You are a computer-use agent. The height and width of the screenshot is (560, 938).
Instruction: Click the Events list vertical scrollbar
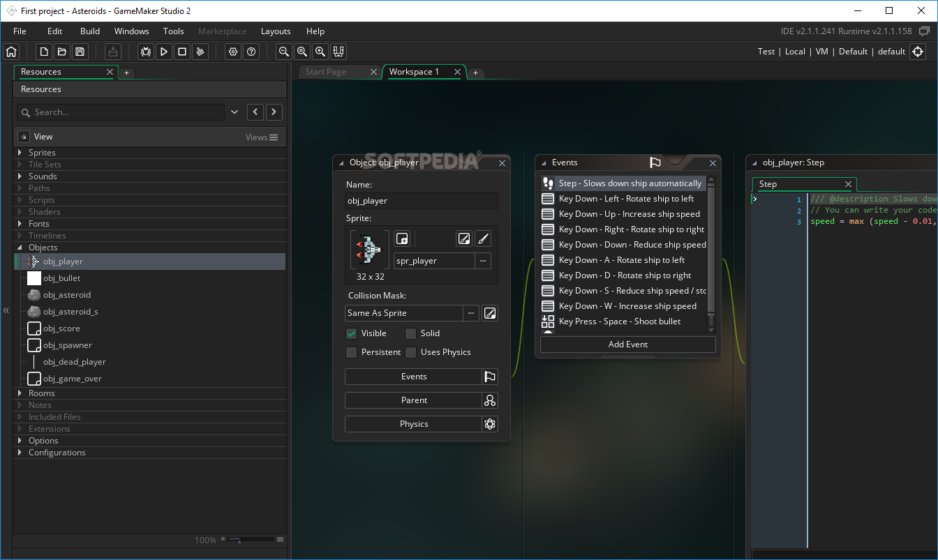711,255
